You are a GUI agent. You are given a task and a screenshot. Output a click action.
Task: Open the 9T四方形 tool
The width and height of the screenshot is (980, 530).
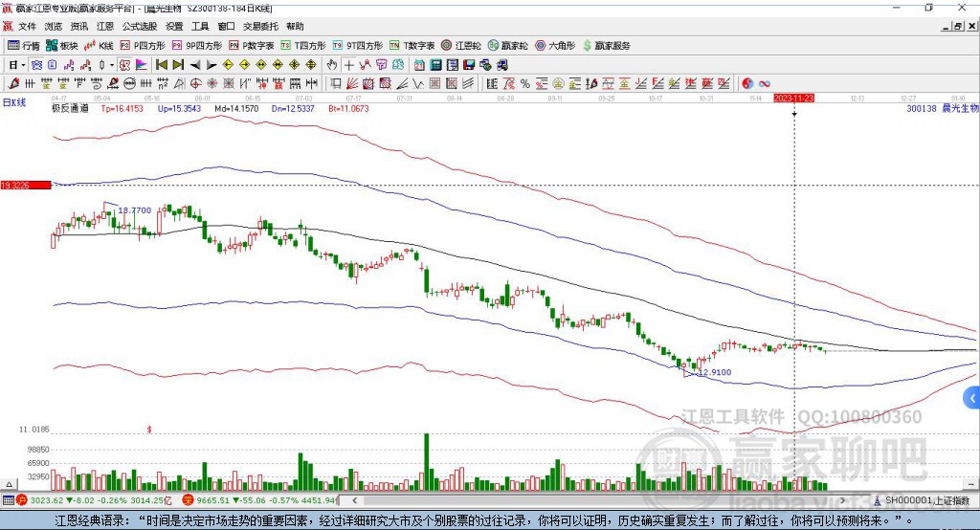358,46
